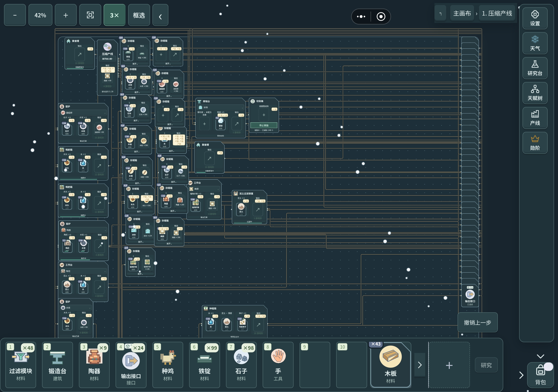Open the 产线 production line panel
The width and height of the screenshot is (558, 392).
tap(535, 118)
